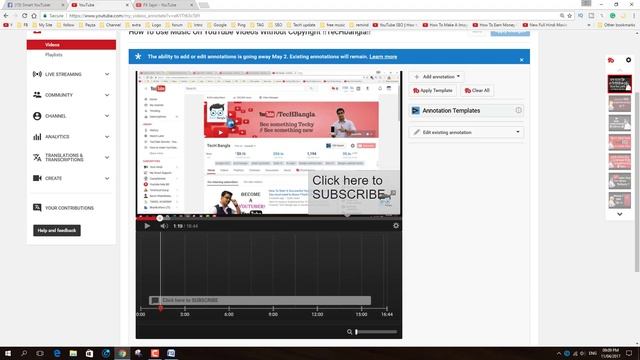Image resolution: width=640 pixels, height=360 pixels.
Task: Click the Annotation Templates info icon
Action: pos(518,110)
